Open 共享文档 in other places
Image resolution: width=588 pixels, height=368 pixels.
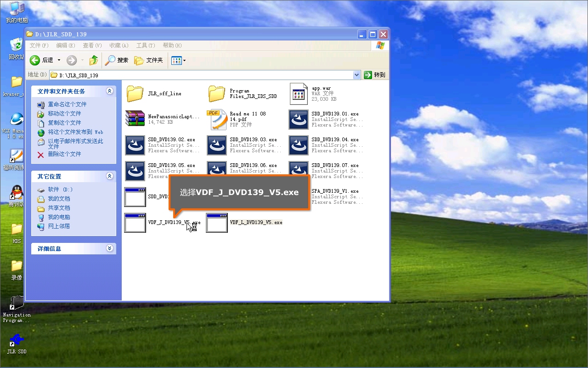pyautogui.click(x=59, y=208)
